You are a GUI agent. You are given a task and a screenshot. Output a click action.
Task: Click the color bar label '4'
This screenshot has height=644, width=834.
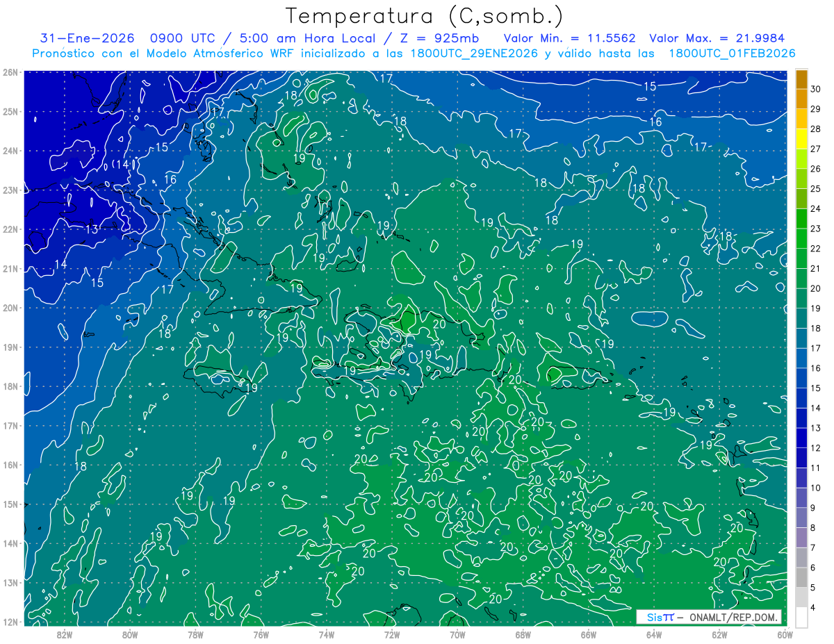coord(812,608)
